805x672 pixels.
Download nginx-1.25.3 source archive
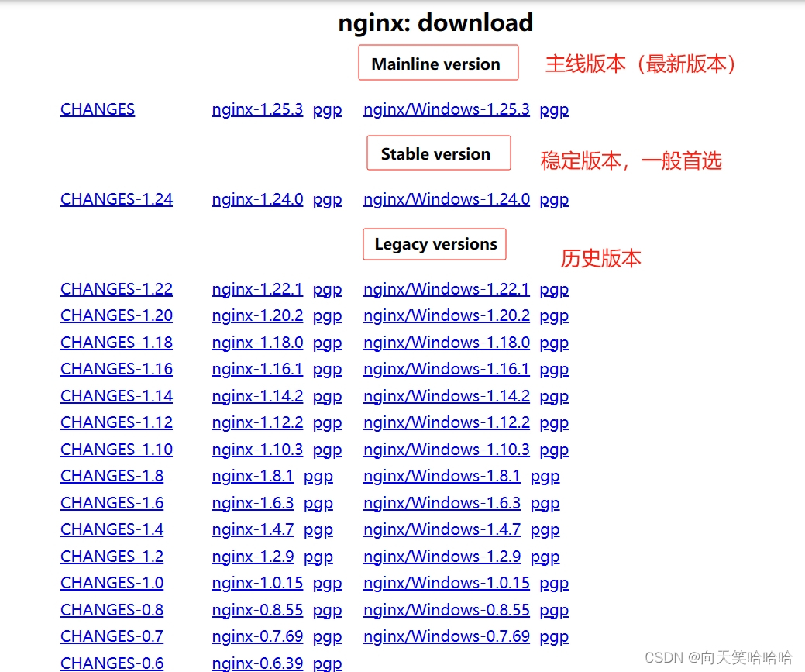click(257, 109)
